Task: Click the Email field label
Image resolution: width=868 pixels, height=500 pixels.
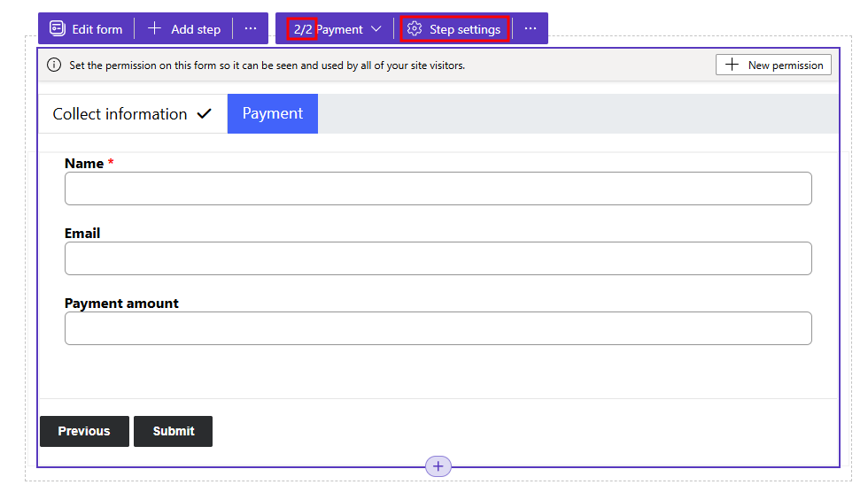Action: point(82,234)
